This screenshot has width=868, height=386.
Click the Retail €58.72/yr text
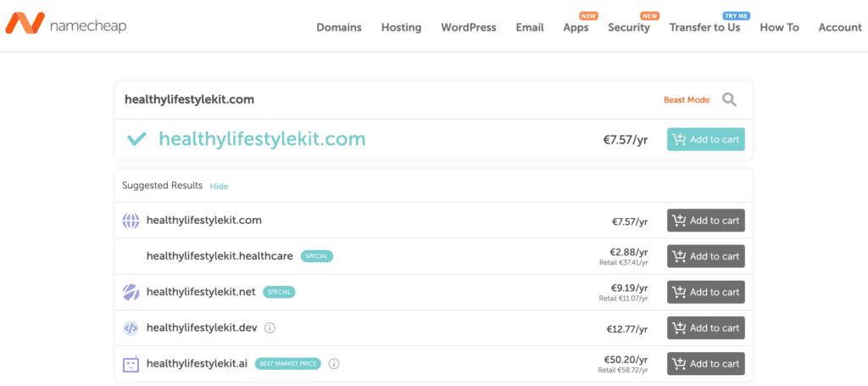623,370
